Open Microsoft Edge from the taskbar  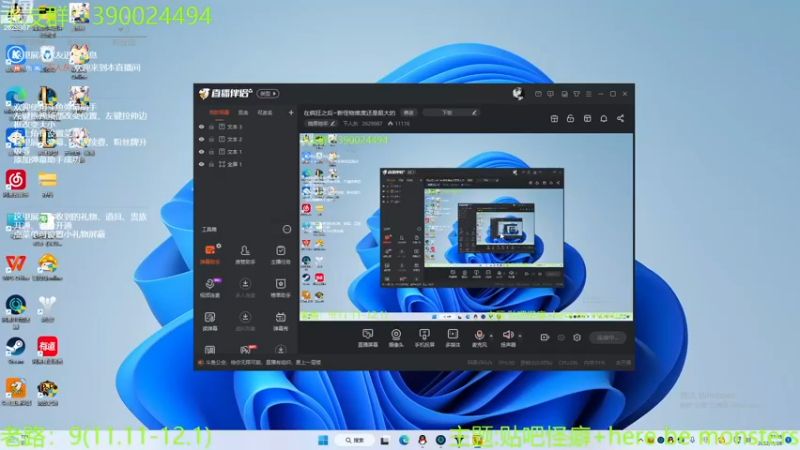click(404, 440)
